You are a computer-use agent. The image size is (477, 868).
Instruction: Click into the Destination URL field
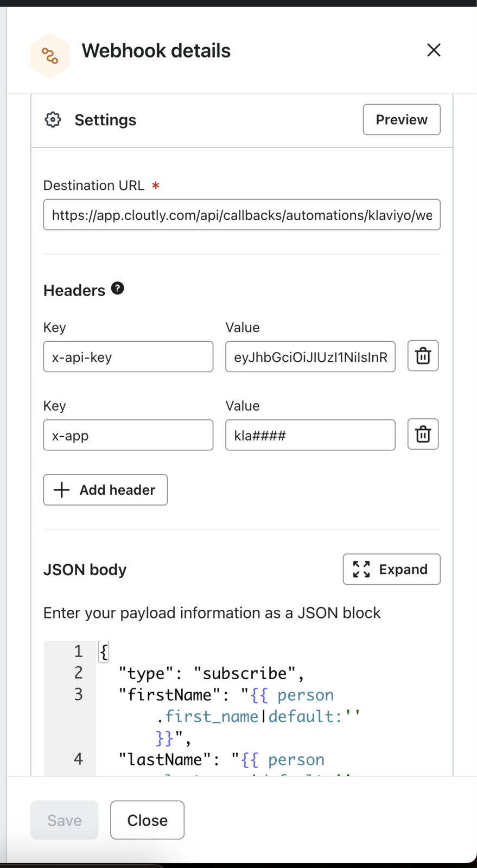tap(241, 215)
